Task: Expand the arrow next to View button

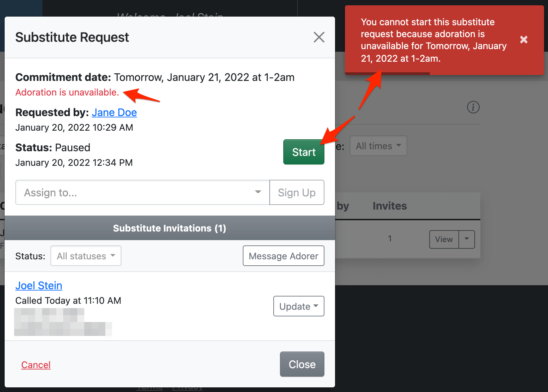Action: pyautogui.click(x=467, y=239)
